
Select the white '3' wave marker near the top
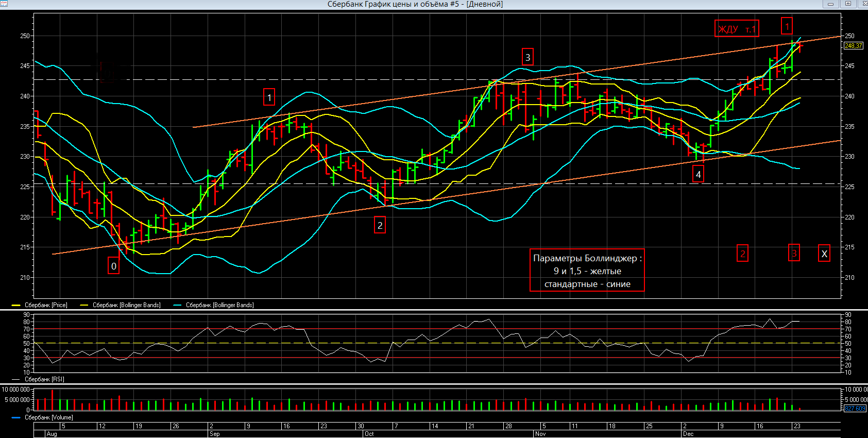527,57
